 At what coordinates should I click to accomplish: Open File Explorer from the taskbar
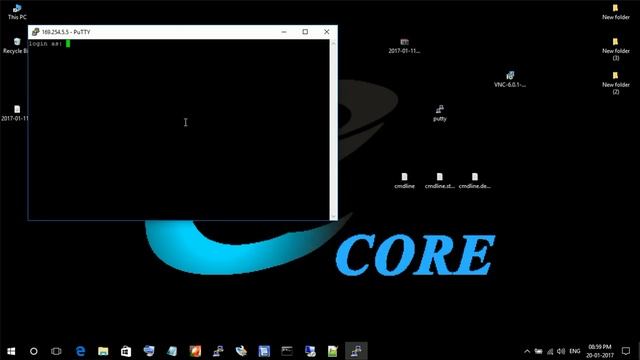coord(103,351)
